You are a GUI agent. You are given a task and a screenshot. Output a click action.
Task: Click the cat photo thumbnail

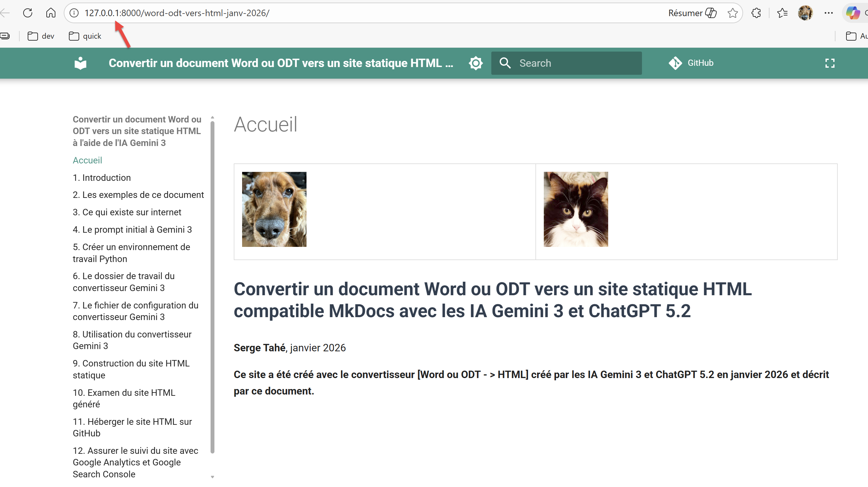576,209
